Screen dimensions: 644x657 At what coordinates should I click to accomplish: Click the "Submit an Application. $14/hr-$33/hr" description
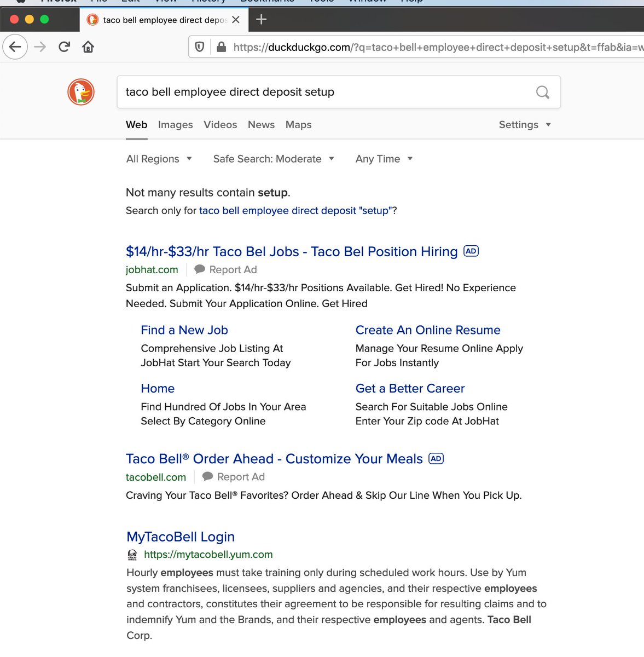[x=321, y=296]
